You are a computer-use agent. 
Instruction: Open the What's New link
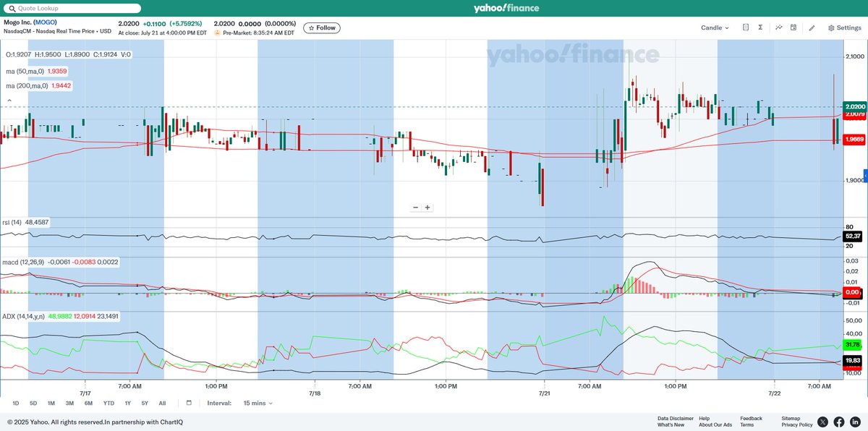tap(671, 424)
